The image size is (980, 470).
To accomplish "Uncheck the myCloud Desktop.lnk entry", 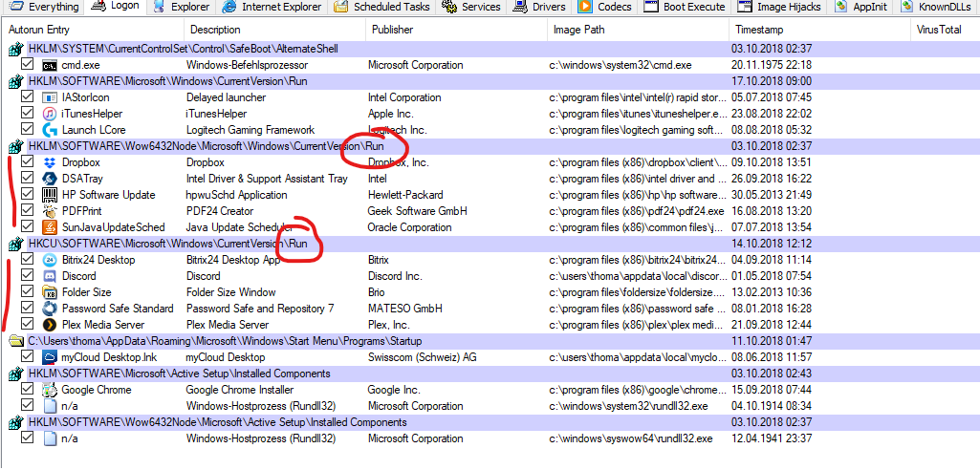I will click(27, 356).
